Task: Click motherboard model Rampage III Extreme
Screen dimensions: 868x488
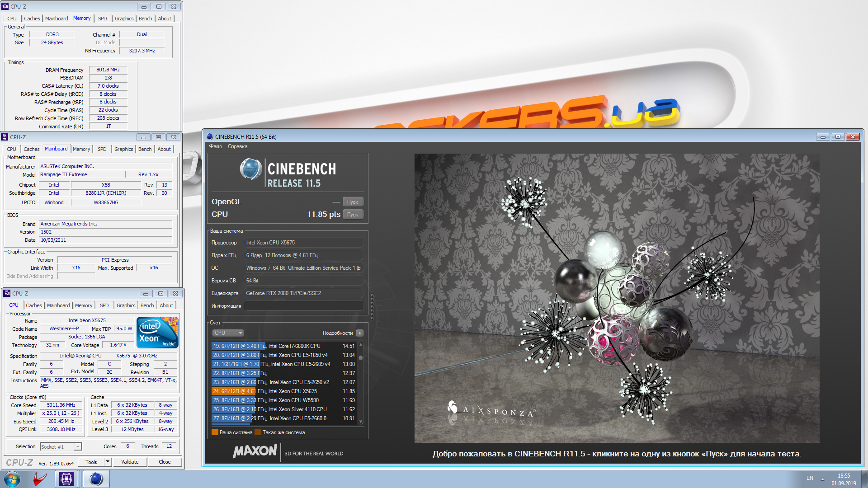Action: tap(81, 174)
